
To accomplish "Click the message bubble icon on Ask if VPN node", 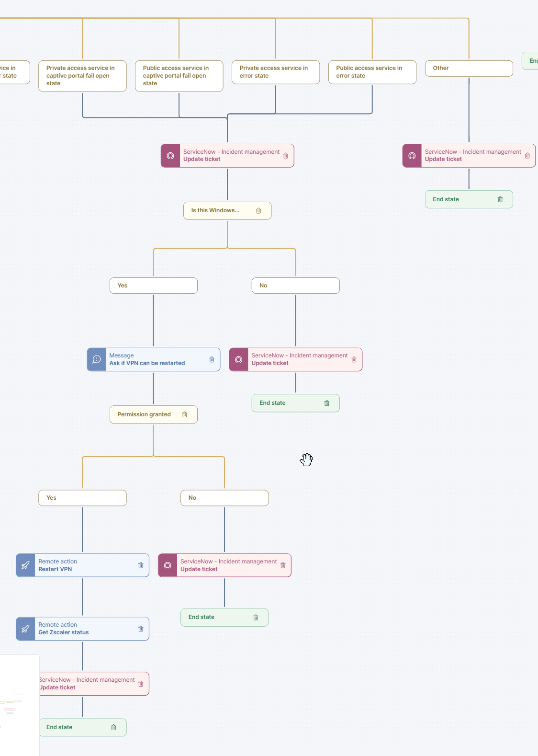I will coord(97,359).
